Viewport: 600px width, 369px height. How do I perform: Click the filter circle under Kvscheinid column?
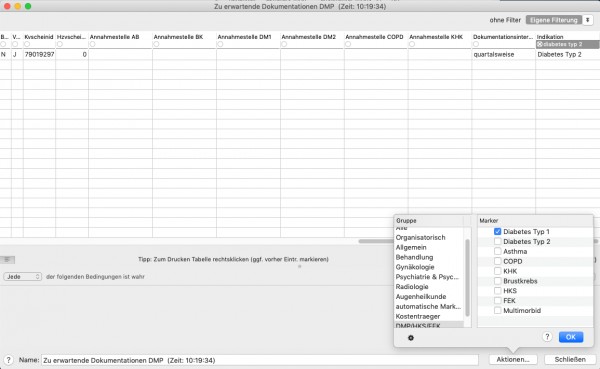click(x=27, y=44)
